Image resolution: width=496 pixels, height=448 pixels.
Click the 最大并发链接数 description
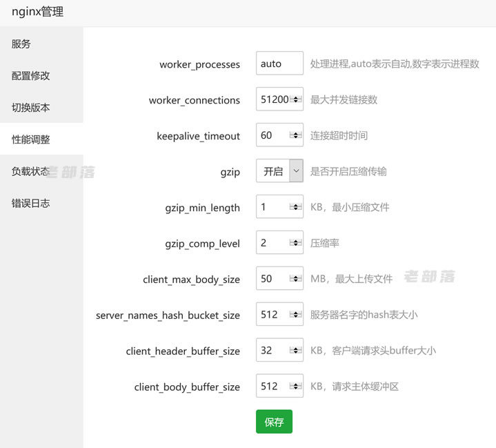click(x=344, y=99)
